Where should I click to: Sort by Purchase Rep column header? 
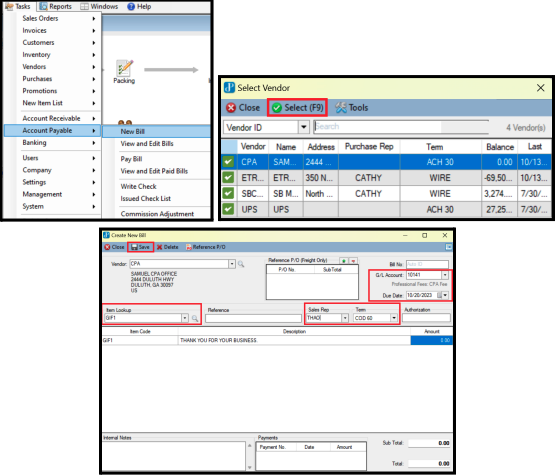coord(369,147)
